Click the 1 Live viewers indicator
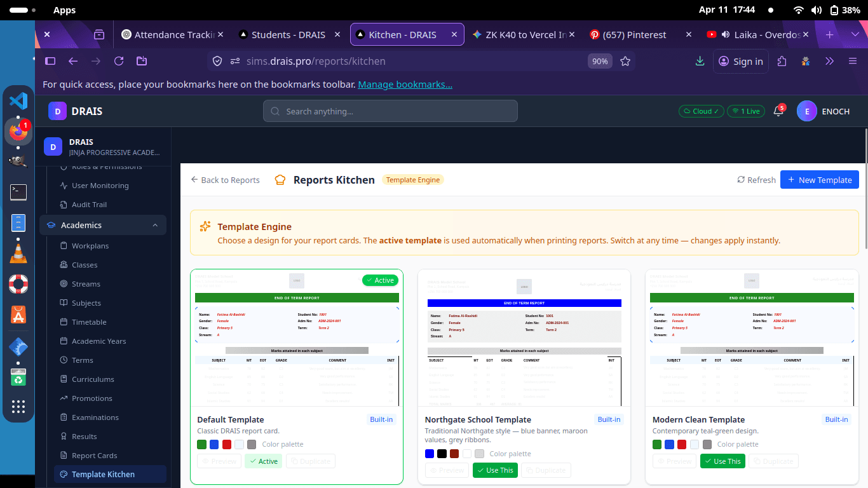Screen dimensions: 868x488 point(745,111)
